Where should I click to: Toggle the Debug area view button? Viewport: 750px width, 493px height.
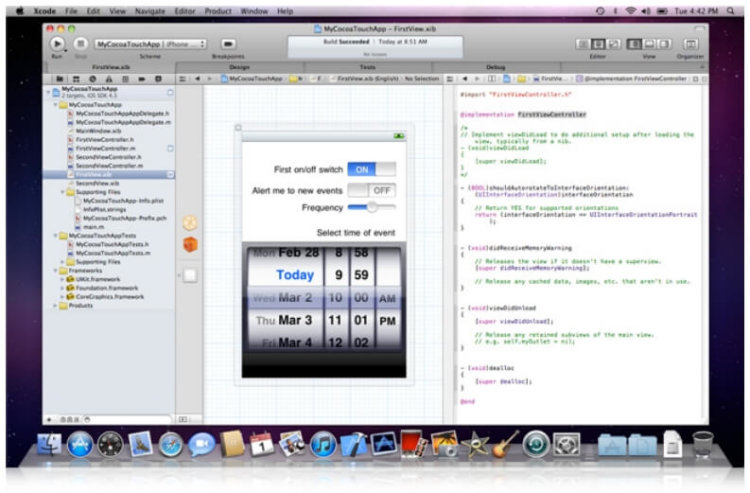coord(649,44)
